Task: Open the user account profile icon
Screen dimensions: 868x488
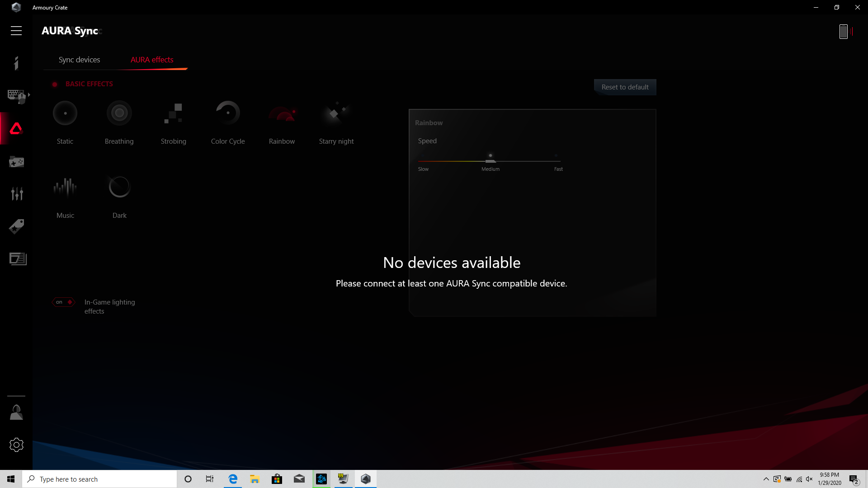Action: (x=16, y=412)
